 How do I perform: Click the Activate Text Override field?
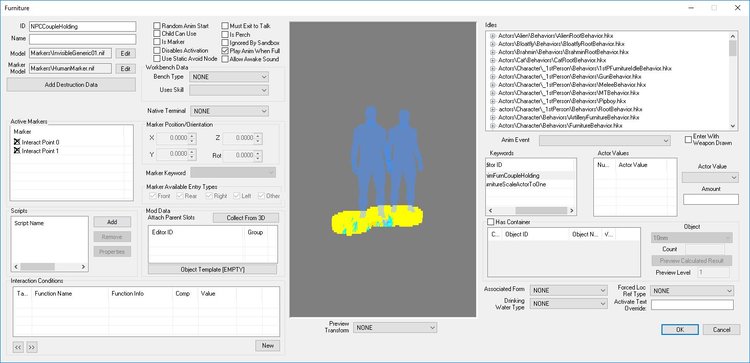pyautogui.click(x=692, y=305)
